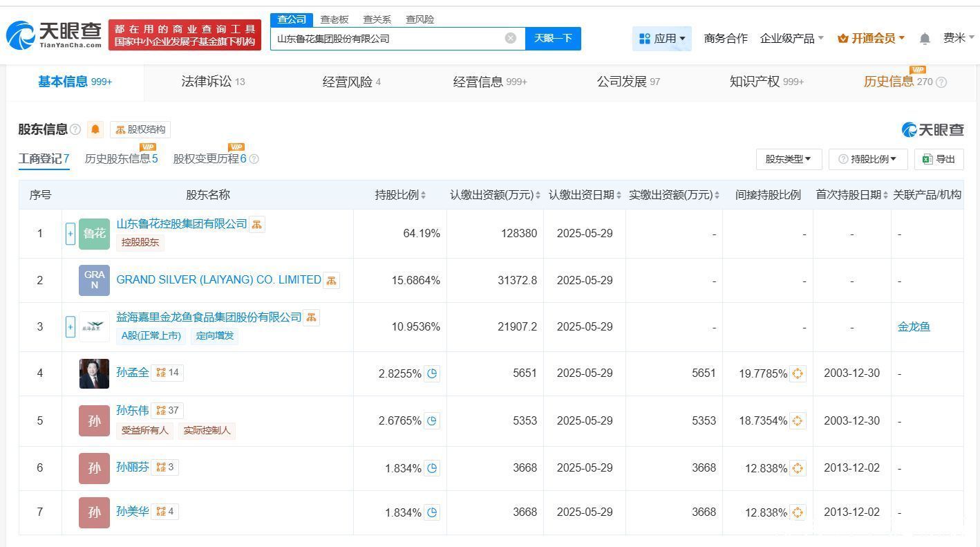Expand row for 山东鲁花控股集团有限公司 with plus

coord(70,234)
